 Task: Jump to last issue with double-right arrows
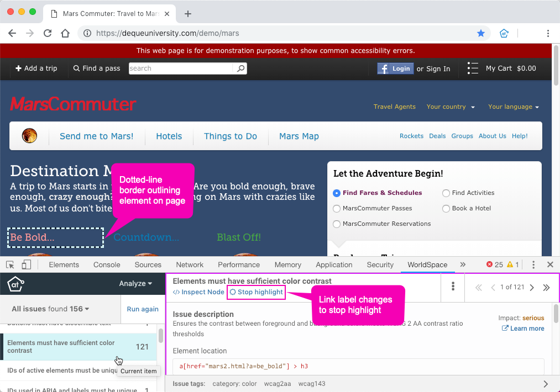pos(546,288)
